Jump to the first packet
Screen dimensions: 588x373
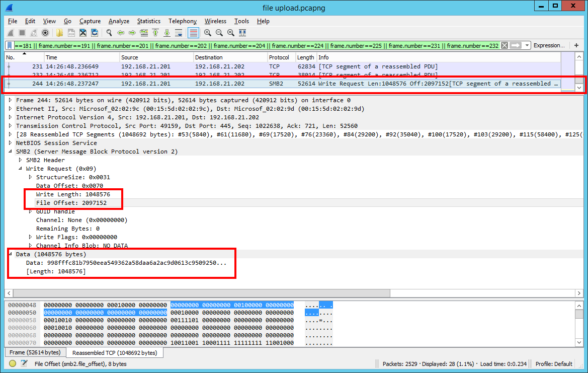point(155,33)
